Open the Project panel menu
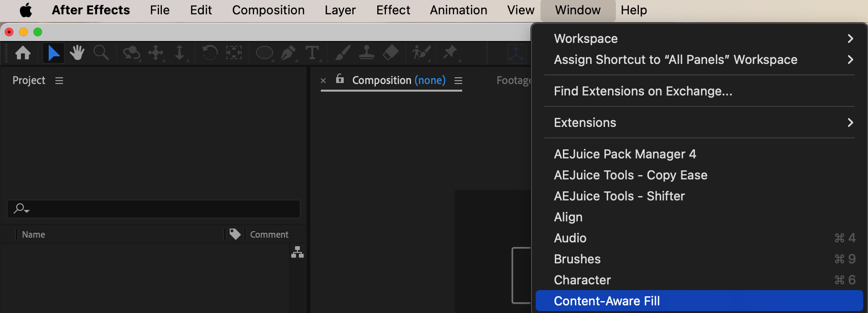Viewport: 868px width, 313px height. click(x=59, y=81)
